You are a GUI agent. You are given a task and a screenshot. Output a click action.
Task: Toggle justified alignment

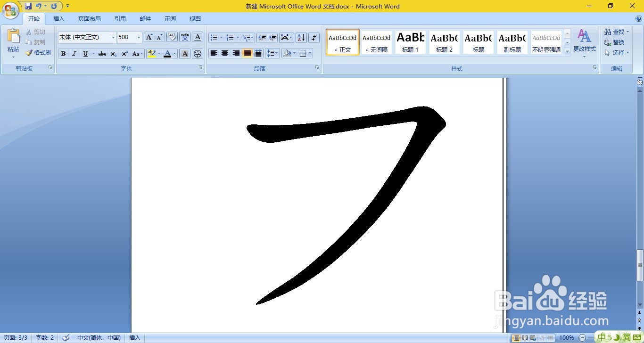pyautogui.click(x=248, y=53)
